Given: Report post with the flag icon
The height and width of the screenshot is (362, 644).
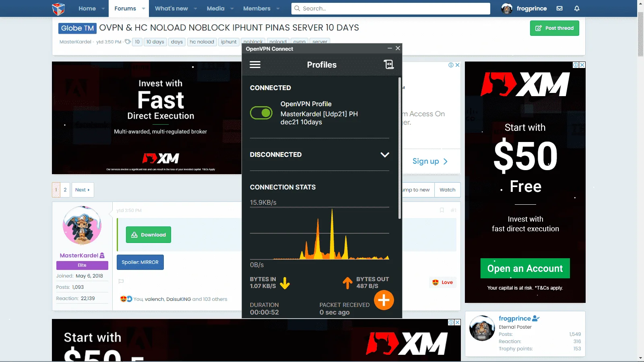Looking at the screenshot, I should coord(121,282).
